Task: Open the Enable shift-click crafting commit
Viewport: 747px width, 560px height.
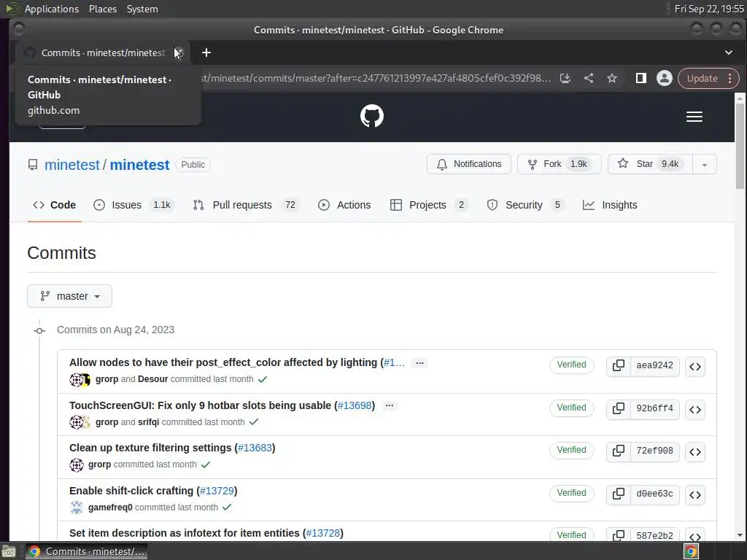Action: 131,491
